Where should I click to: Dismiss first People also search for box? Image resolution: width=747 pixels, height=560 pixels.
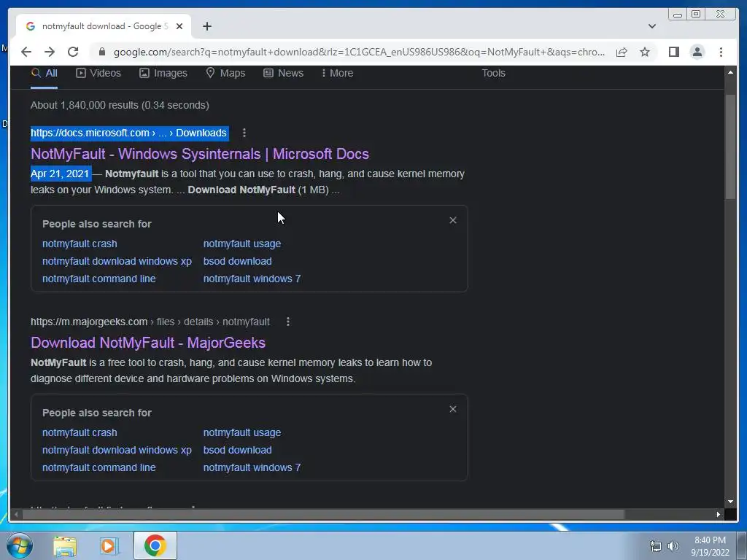(x=453, y=220)
